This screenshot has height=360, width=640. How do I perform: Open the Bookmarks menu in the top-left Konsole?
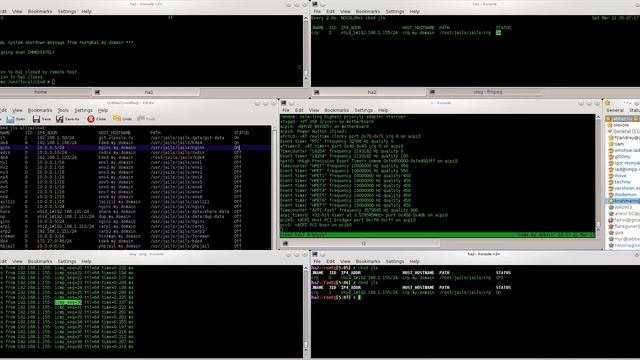point(40,11)
